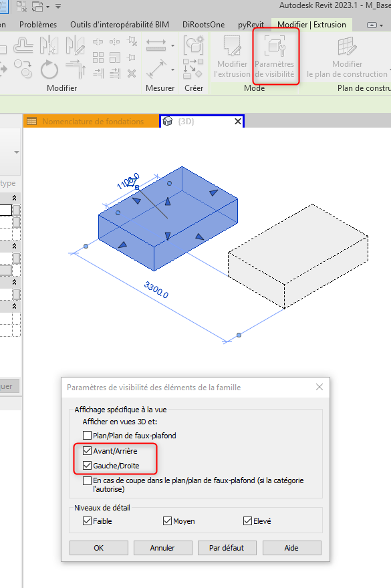
Task: Collapse the second properties group chevron
Action: tap(14, 246)
